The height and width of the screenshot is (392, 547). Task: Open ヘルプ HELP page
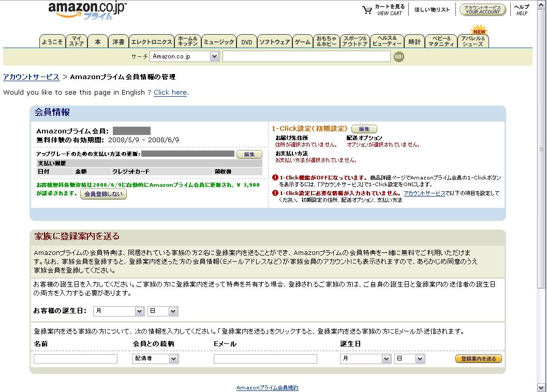pyautogui.click(x=522, y=10)
